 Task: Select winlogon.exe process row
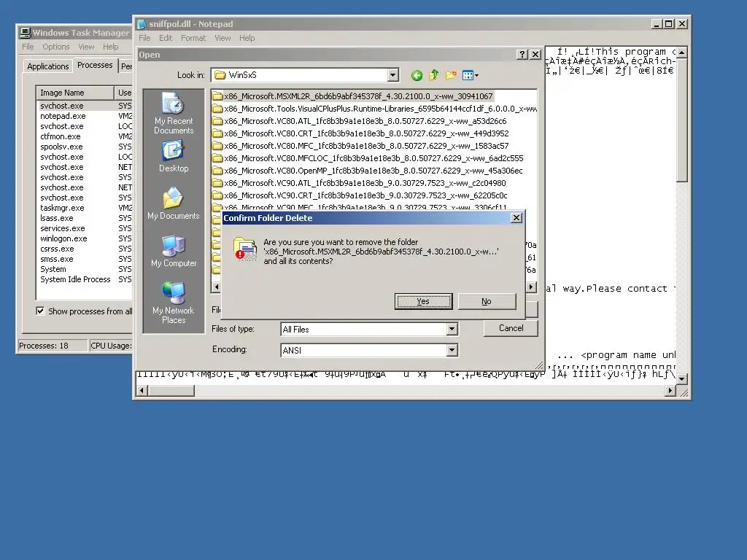[86, 238]
